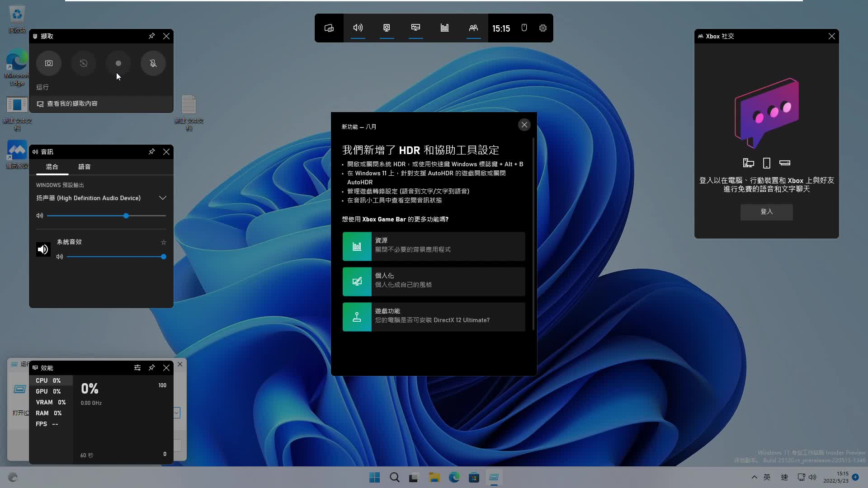Open the widget menu in Game Bar

tap(329, 28)
